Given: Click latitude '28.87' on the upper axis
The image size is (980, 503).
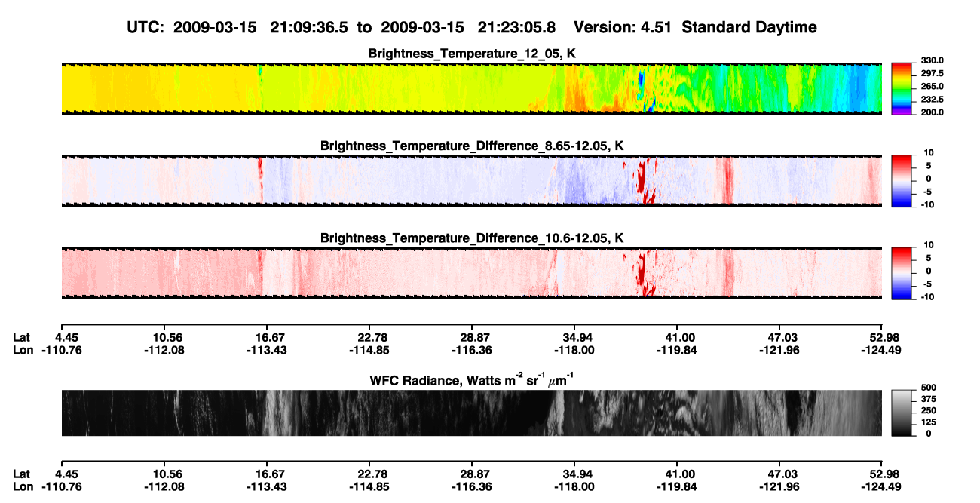Looking at the screenshot, I should pyautogui.click(x=471, y=338).
